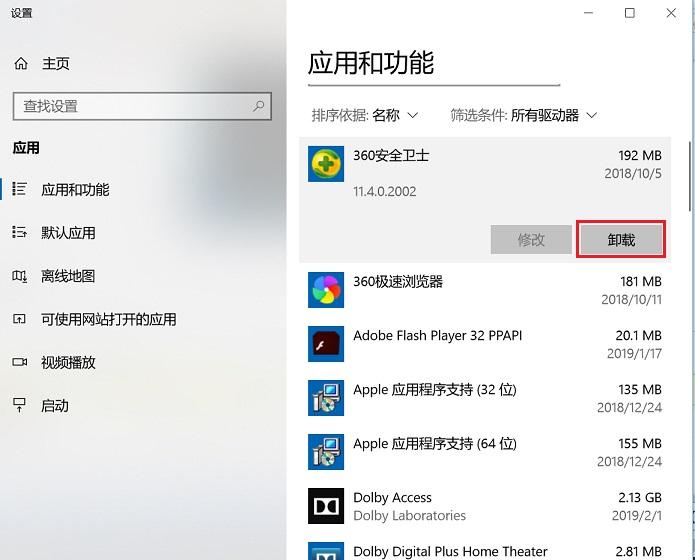
Task: Open 视频播放 in the sidebar
Action: coord(68,363)
